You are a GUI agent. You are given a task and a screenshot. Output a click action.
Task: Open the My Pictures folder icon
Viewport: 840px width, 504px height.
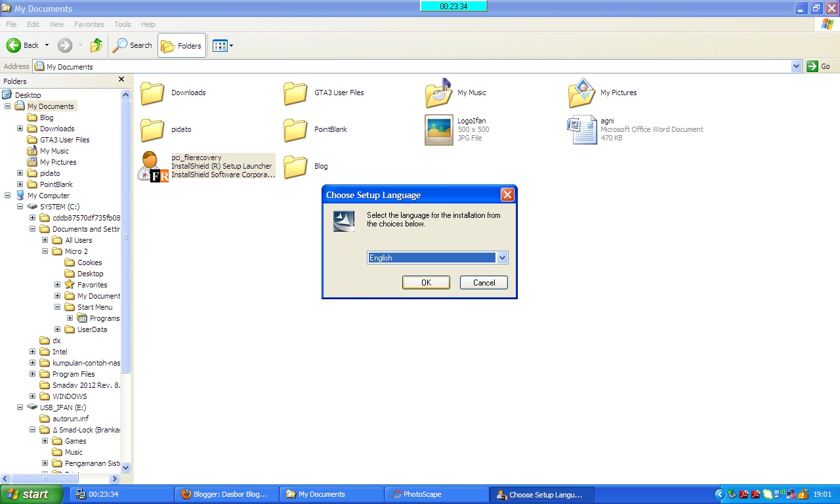pyautogui.click(x=581, y=92)
